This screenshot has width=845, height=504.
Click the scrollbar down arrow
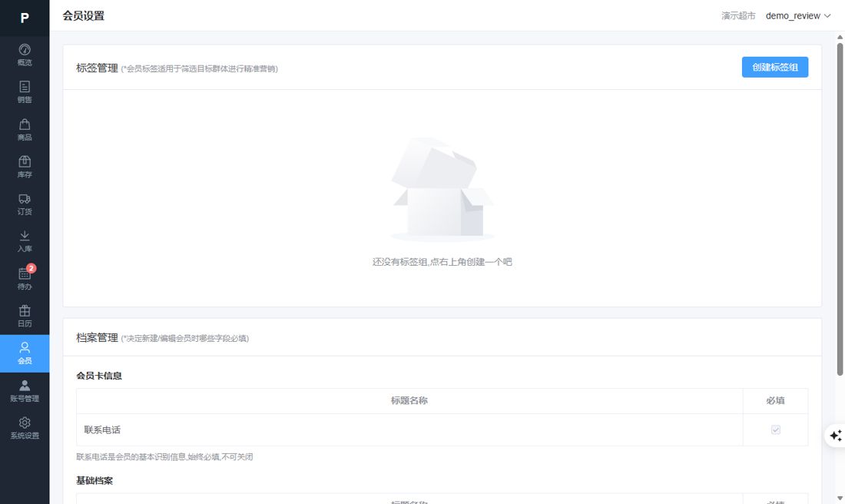tap(840, 498)
